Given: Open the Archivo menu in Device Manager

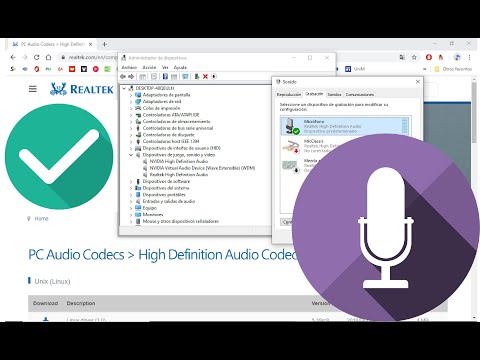Looking at the screenshot, I should pos(129,67).
